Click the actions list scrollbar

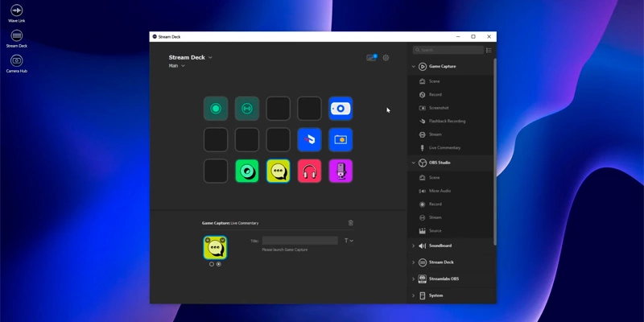pyautogui.click(x=494, y=152)
